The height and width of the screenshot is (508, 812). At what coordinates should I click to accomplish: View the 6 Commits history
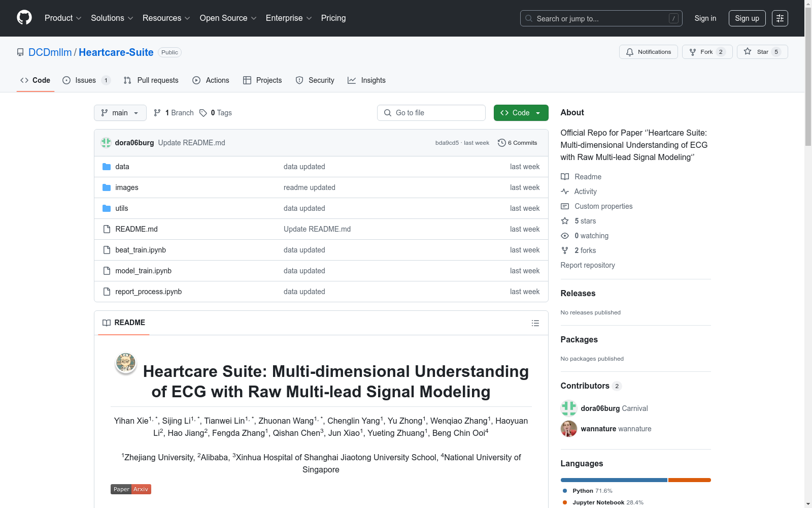518,143
